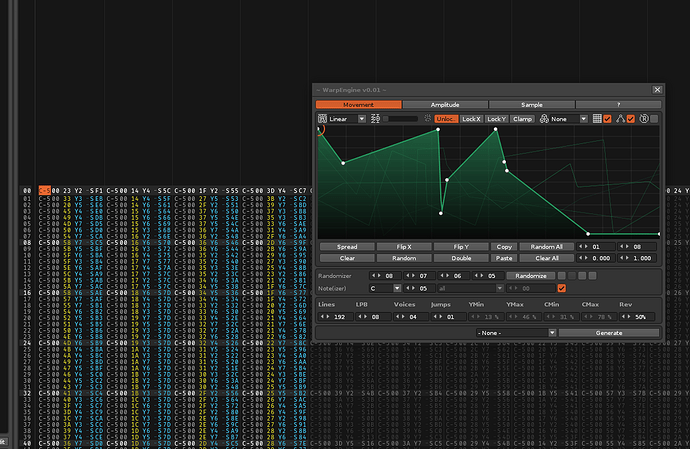Open the Linear interpolation dropdown
The height and width of the screenshot is (449, 690).
(x=348, y=118)
